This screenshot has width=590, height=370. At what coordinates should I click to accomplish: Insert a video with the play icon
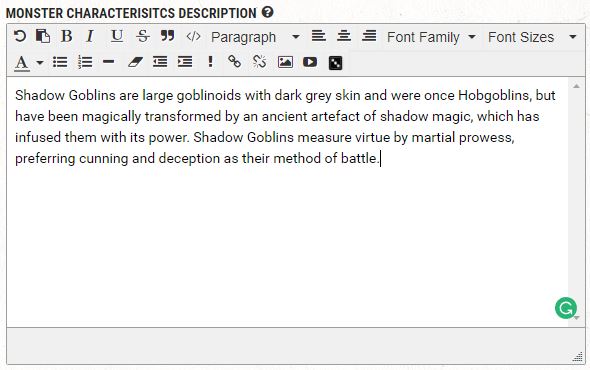310,62
